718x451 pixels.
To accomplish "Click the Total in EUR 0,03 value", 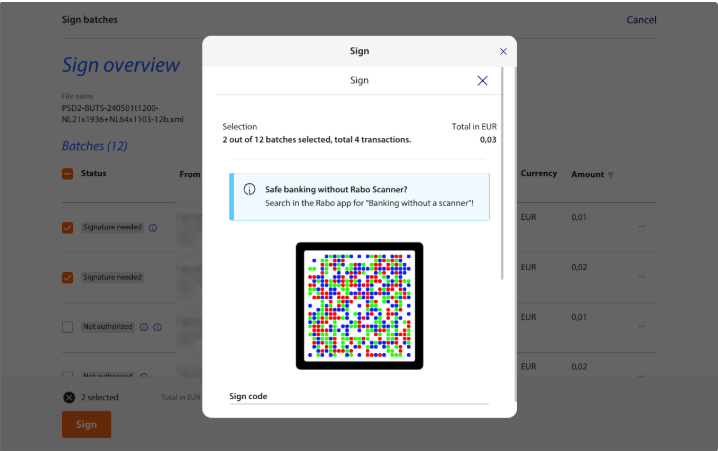I will 488,140.
